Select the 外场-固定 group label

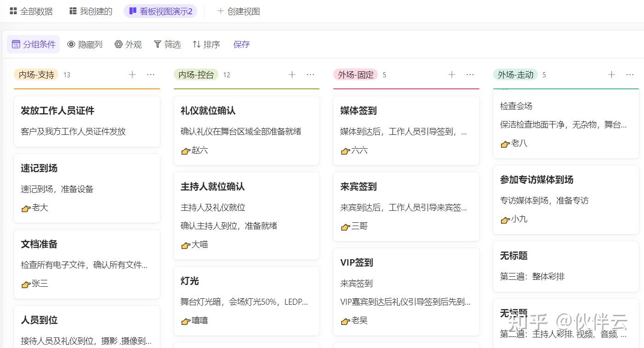[356, 75]
